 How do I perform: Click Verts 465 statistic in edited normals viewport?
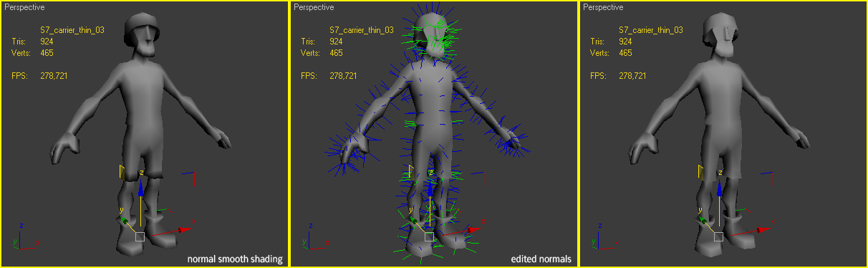click(x=322, y=53)
